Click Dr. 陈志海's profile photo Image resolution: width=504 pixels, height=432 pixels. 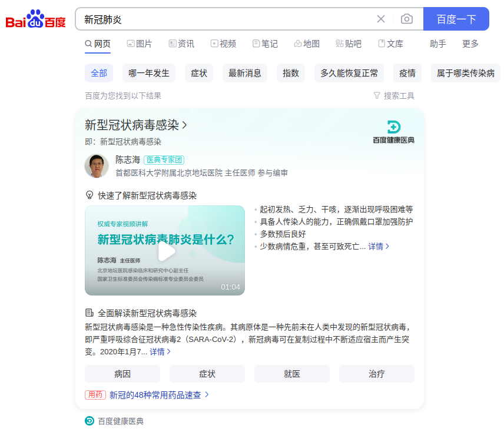[97, 165]
